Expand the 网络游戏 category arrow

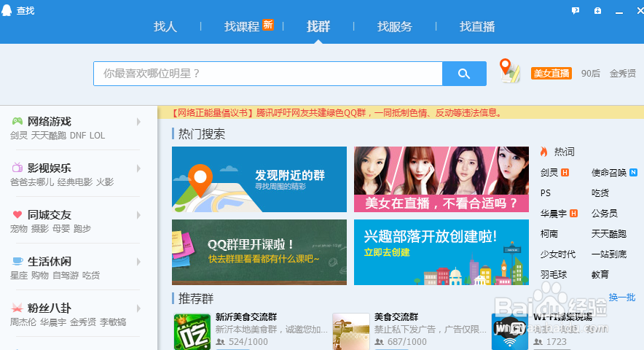click(139, 122)
